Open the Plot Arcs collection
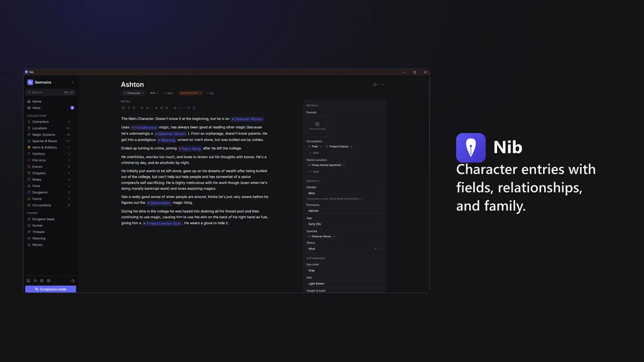 point(50,160)
